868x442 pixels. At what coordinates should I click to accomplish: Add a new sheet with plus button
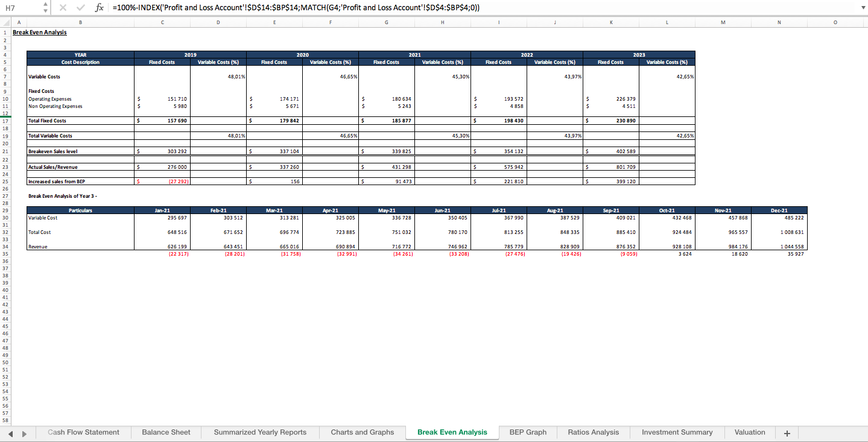tap(787, 433)
